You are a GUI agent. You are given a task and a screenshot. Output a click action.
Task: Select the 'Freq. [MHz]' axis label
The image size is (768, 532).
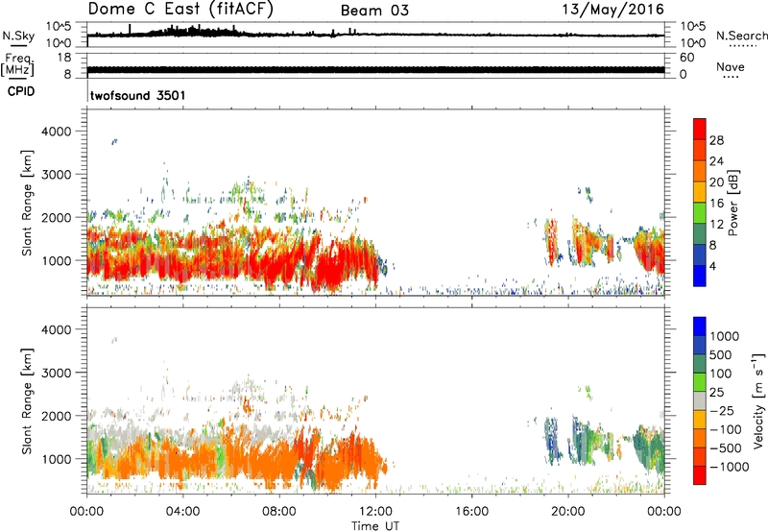coord(17,64)
